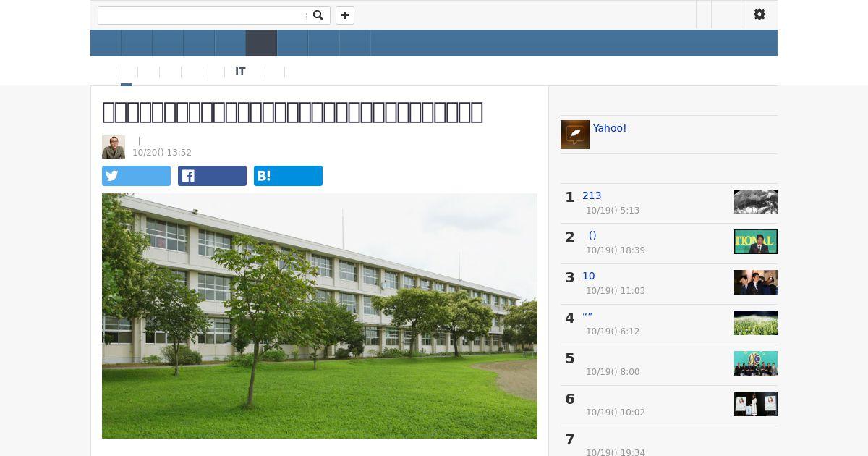Open ranking item 1 titled 213
868x456 pixels.
point(592,195)
